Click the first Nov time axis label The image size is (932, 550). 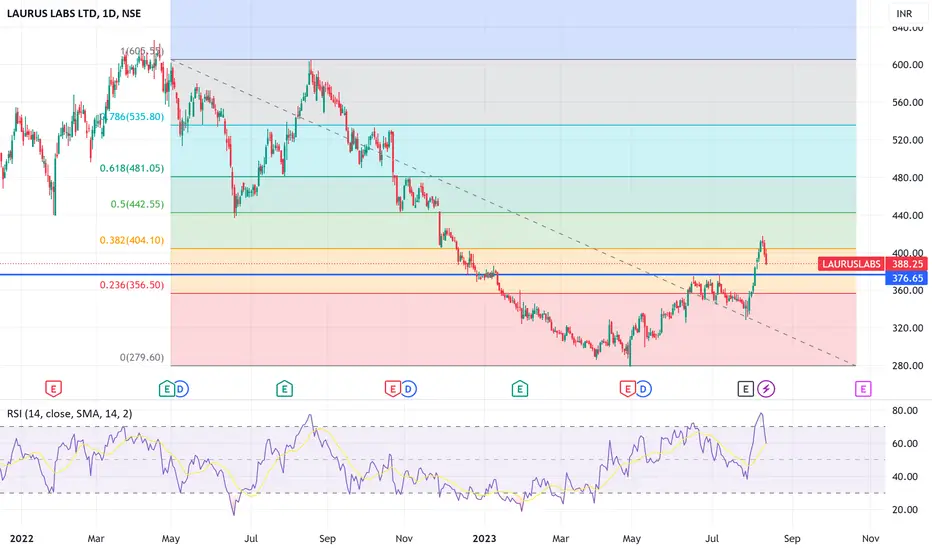[x=404, y=538]
